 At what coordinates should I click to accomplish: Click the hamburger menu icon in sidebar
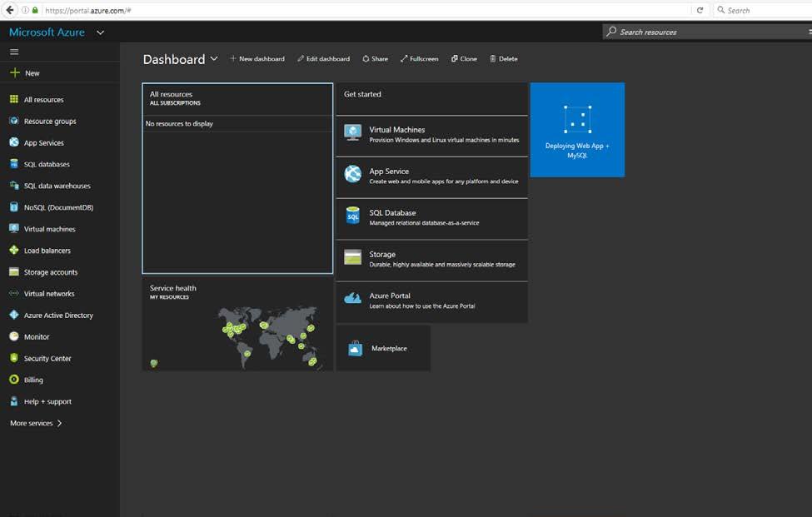[14, 52]
